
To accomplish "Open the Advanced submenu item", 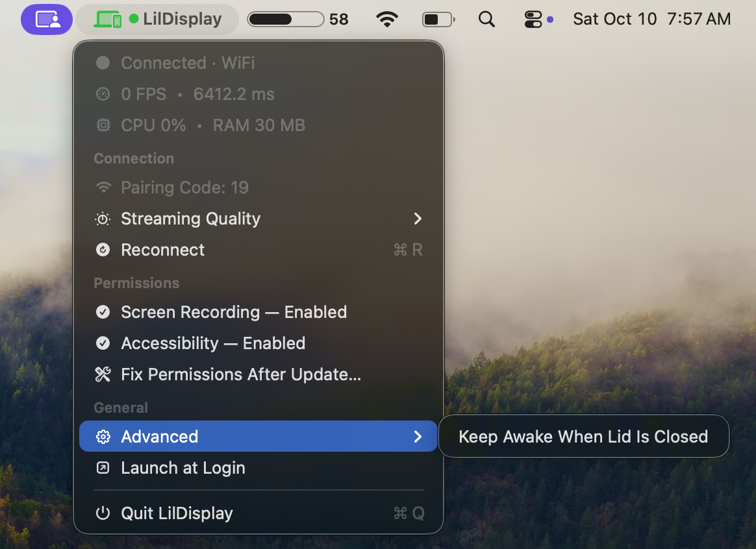I will 258,436.
